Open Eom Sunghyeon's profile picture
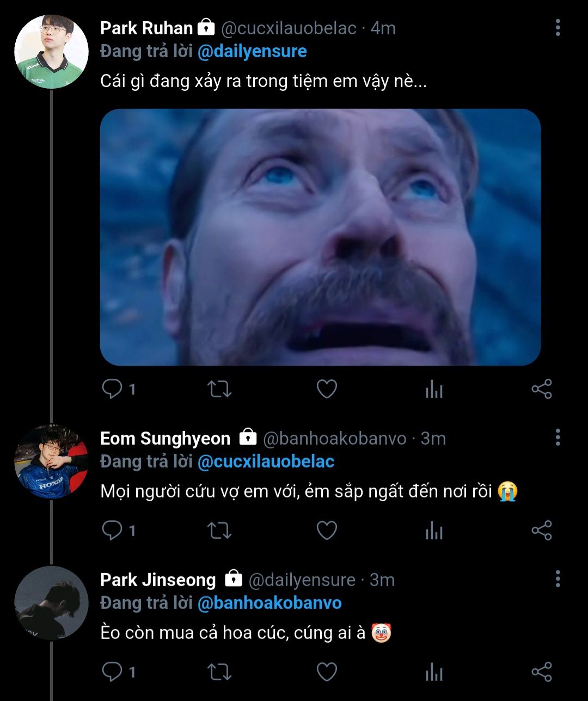The height and width of the screenshot is (701, 588). click(51, 462)
